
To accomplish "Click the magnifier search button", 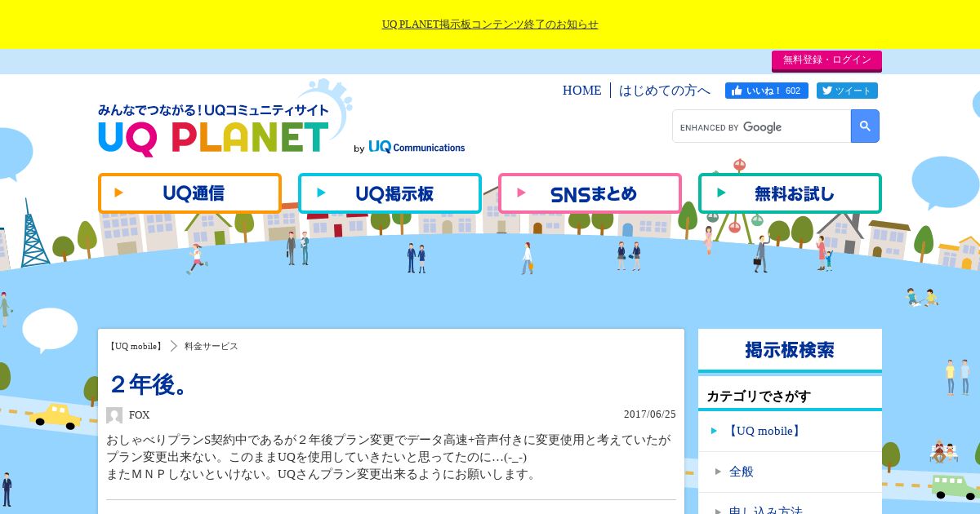I will [x=865, y=126].
